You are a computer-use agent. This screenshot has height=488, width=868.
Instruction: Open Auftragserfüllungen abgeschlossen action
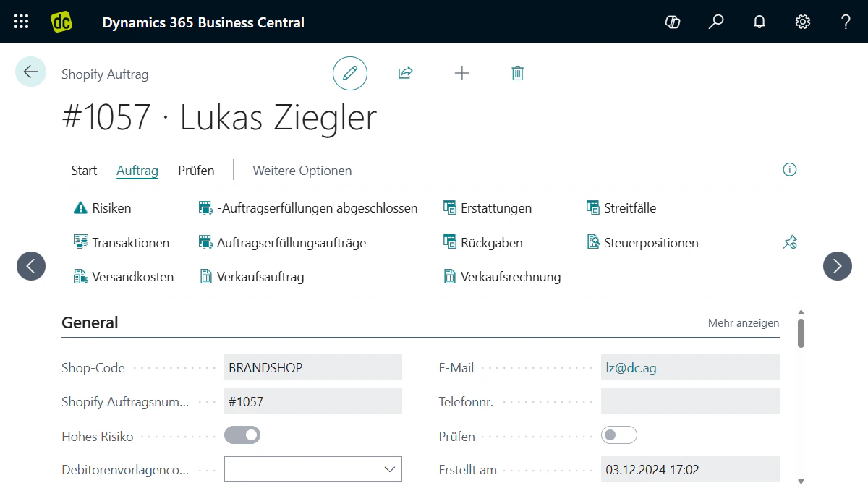tap(308, 208)
